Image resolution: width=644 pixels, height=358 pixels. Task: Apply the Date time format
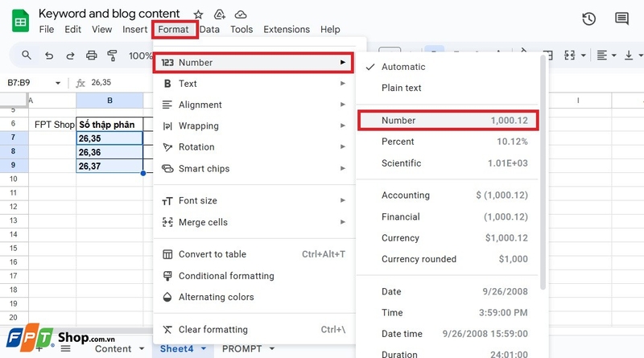[x=448, y=334]
